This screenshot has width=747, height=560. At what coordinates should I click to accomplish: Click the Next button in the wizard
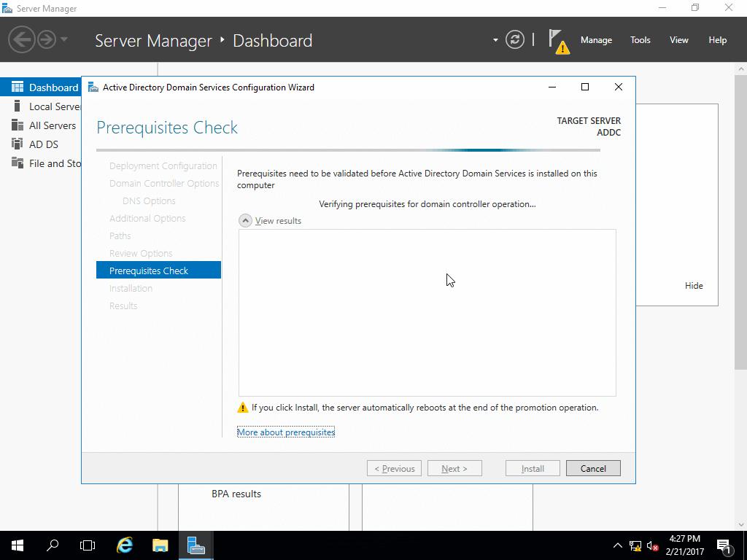click(x=454, y=468)
